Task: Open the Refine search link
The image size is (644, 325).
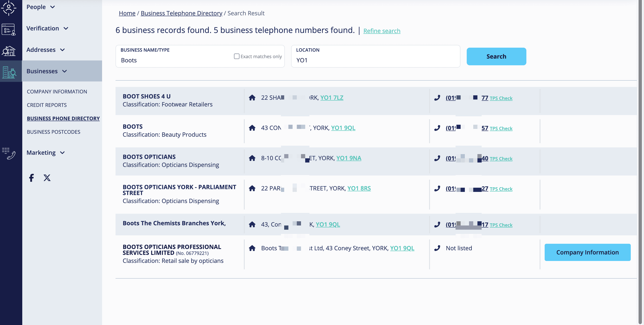Action: tap(382, 31)
